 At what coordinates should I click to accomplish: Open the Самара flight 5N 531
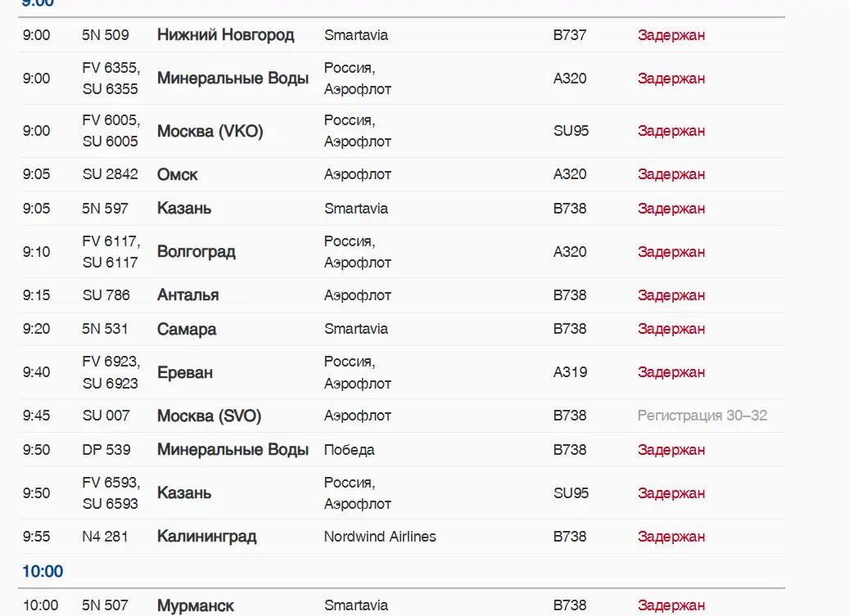[187, 329]
